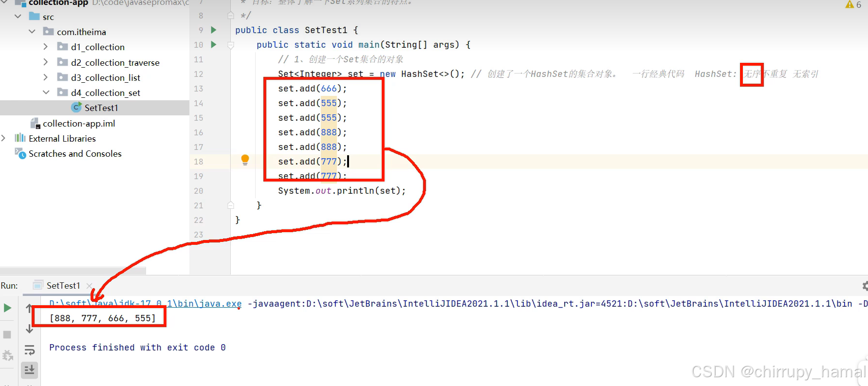Collapse the collection-app module node
This screenshot has width=868, height=386.
coord(4,2)
